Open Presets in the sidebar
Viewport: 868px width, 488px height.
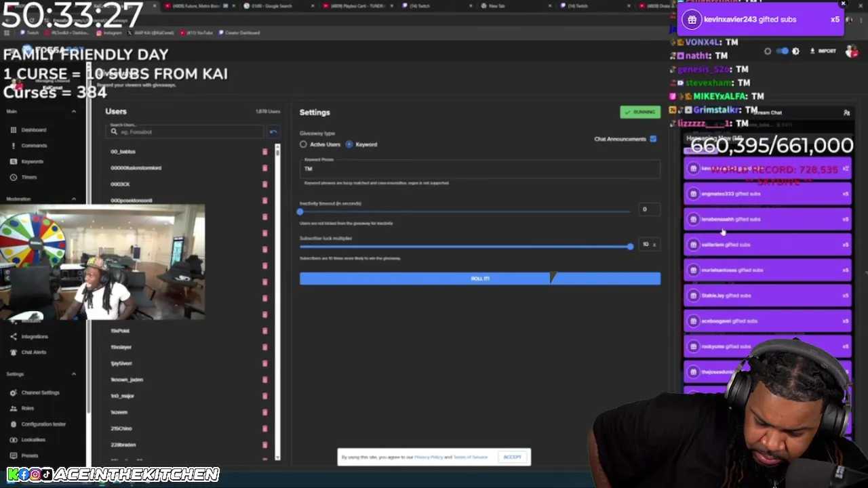pyautogui.click(x=24, y=455)
